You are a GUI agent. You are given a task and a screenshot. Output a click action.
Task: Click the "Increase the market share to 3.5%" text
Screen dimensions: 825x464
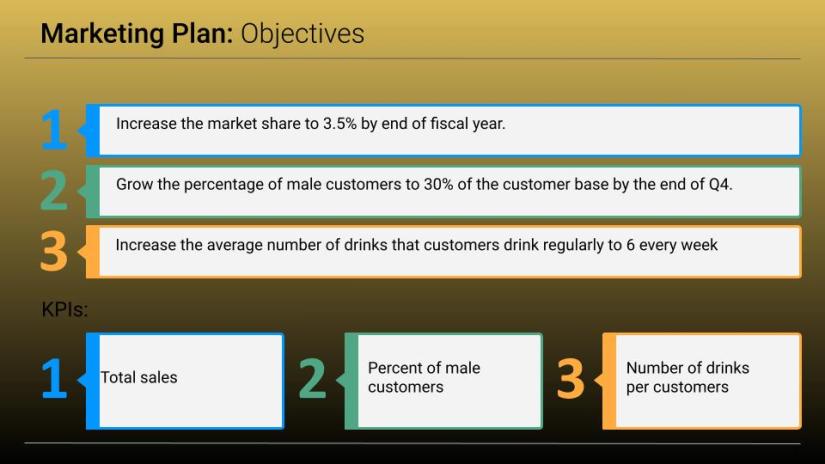point(310,124)
